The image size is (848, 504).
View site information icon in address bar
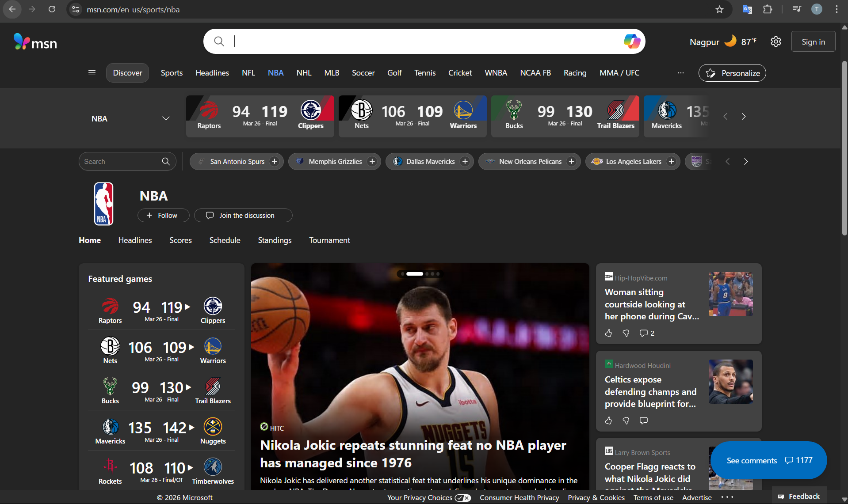pos(76,9)
